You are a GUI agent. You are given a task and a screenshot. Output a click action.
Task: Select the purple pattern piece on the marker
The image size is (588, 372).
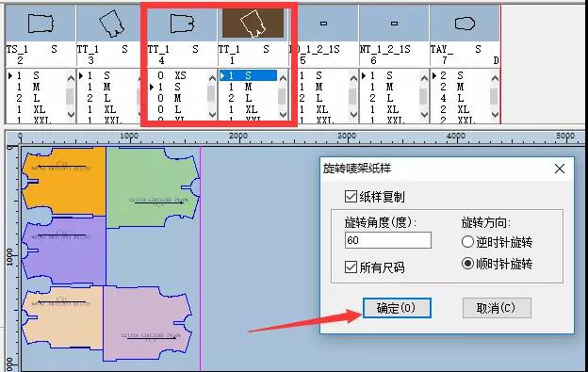(64, 251)
